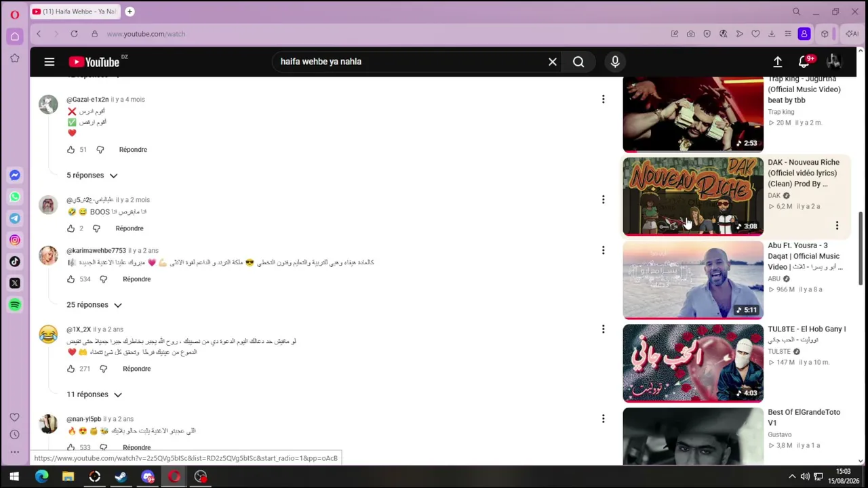Reply to the @1X_2X comment
Image resolution: width=868 pixels, height=488 pixels.
pos(136,369)
